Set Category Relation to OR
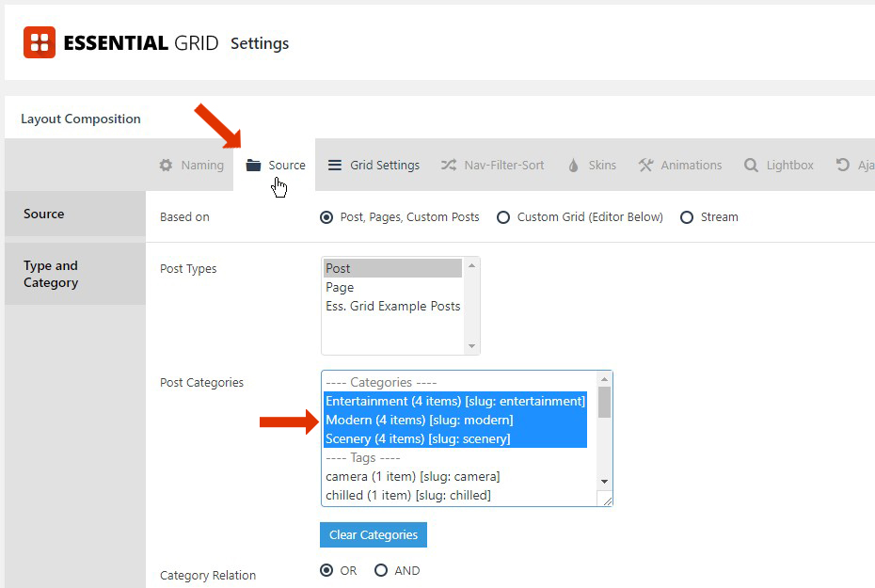 (326, 570)
